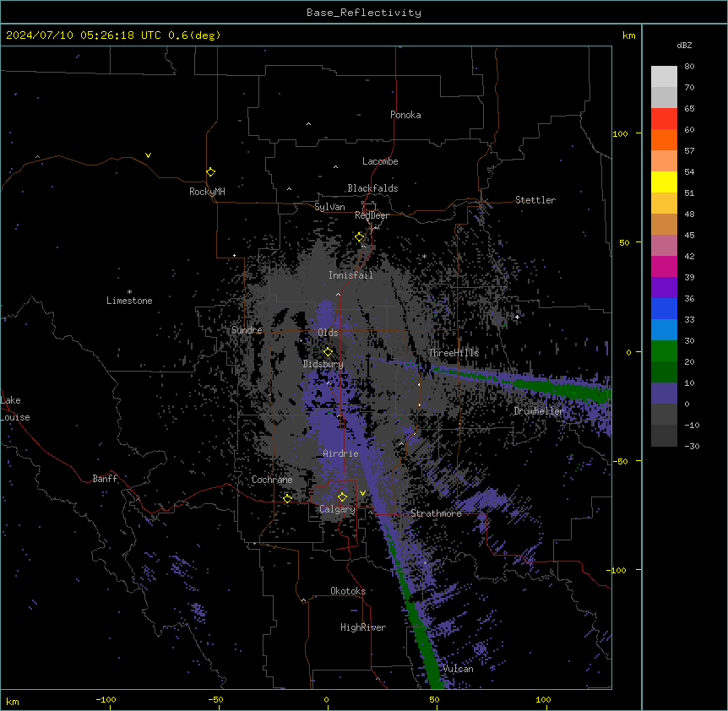The height and width of the screenshot is (711, 728).
Task: Click the 100 tick label on vertical axis
Action: (620, 134)
